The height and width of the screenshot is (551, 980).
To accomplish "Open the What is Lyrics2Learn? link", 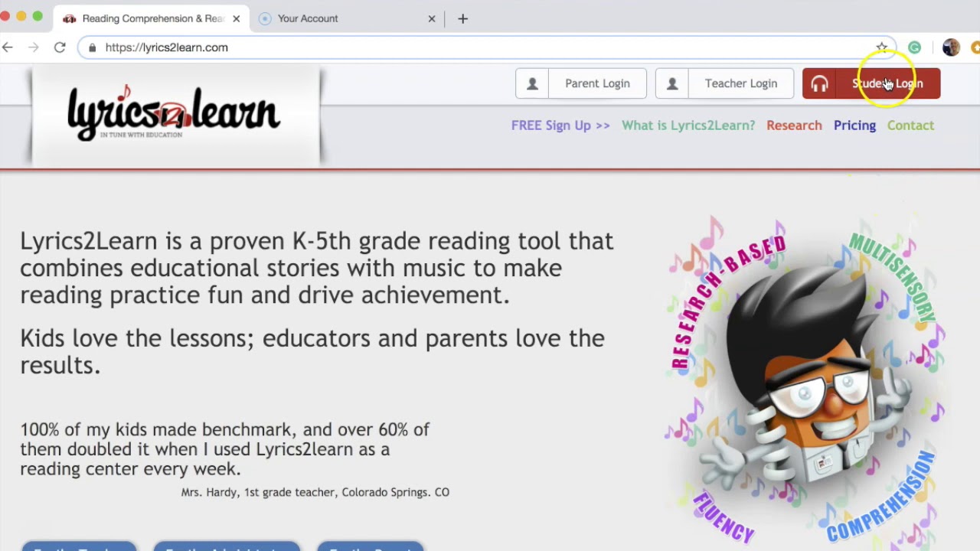I will pyautogui.click(x=688, y=126).
